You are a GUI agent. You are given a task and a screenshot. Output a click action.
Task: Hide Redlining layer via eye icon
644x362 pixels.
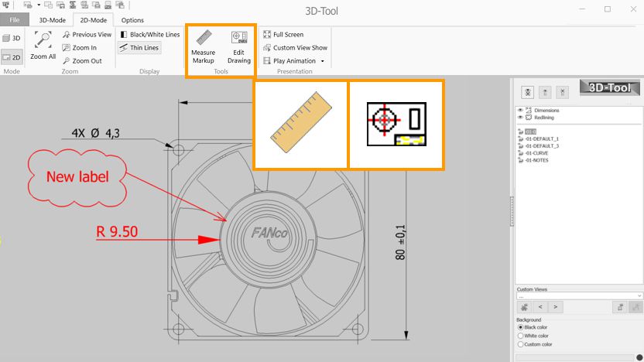[520, 118]
